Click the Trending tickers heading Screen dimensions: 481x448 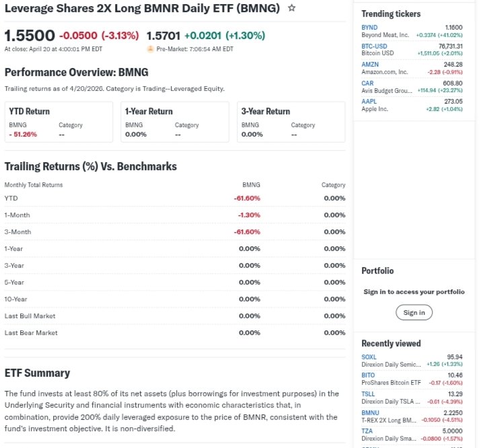(x=391, y=13)
